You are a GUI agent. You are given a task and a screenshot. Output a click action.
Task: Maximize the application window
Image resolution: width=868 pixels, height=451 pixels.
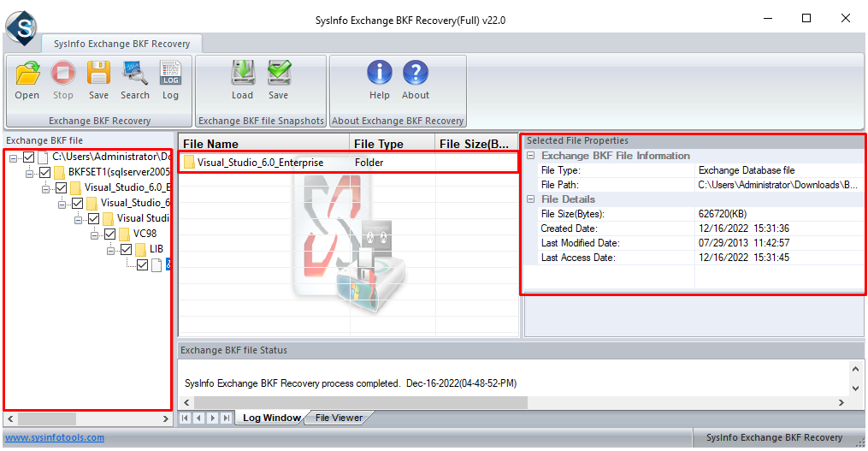[806, 18]
